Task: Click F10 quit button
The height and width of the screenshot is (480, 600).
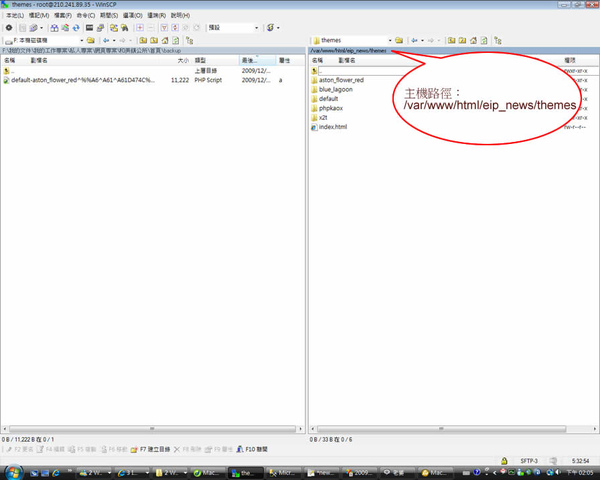Action: click(x=252, y=449)
